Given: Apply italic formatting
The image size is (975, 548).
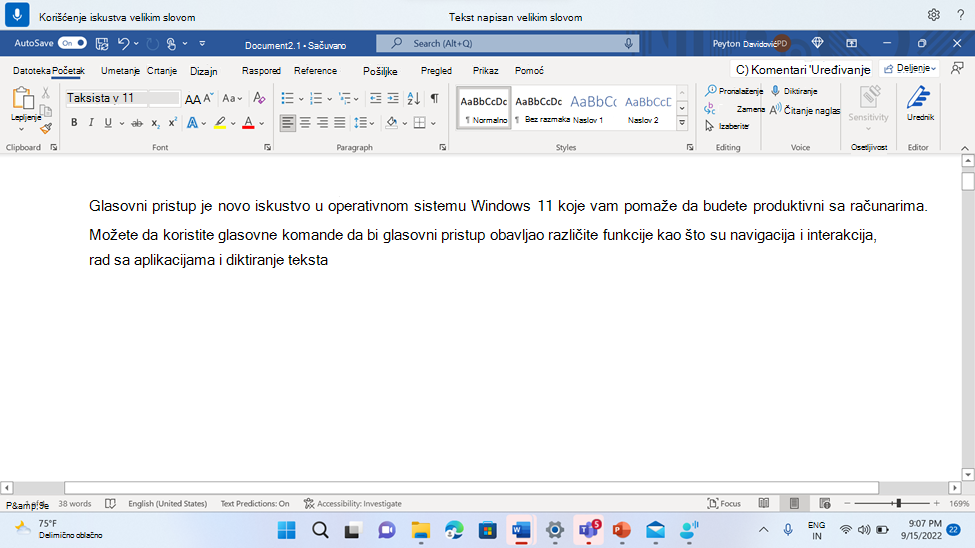Looking at the screenshot, I should click(91, 123).
